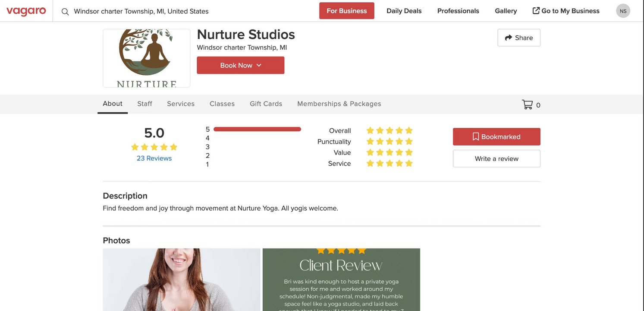Image resolution: width=644 pixels, height=311 pixels.
Task: Open the smiling woman photo
Action: [182, 279]
